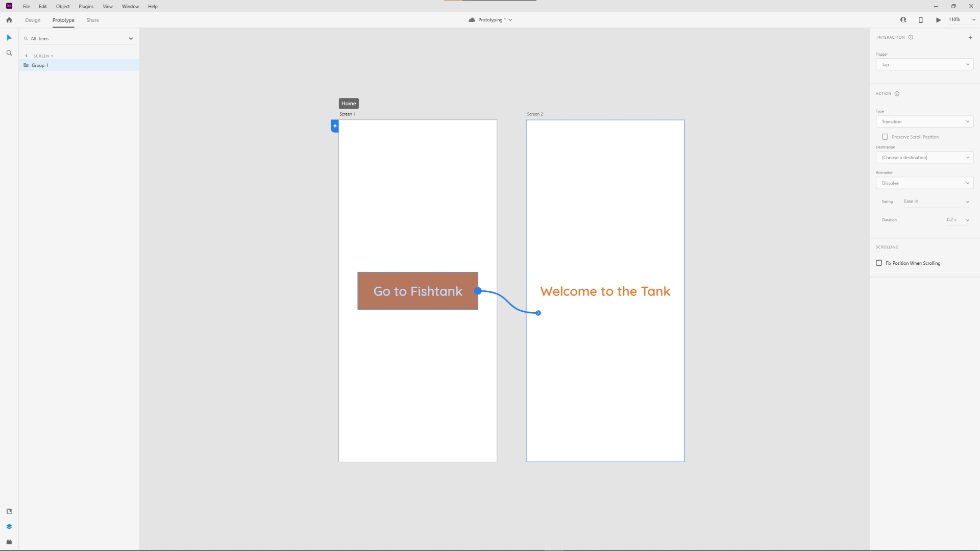The width and height of the screenshot is (980, 551).
Task: Click the Go to Fishtank button
Action: (418, 291)
